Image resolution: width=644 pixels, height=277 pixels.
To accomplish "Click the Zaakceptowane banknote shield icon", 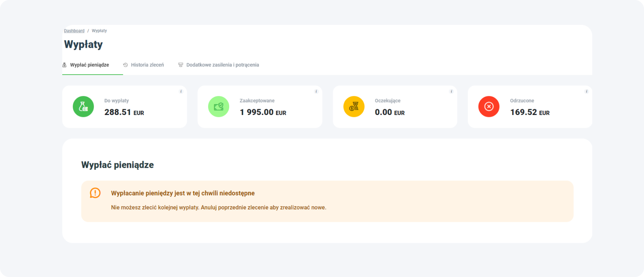I will pyautogui.click(x=219, y=106).
